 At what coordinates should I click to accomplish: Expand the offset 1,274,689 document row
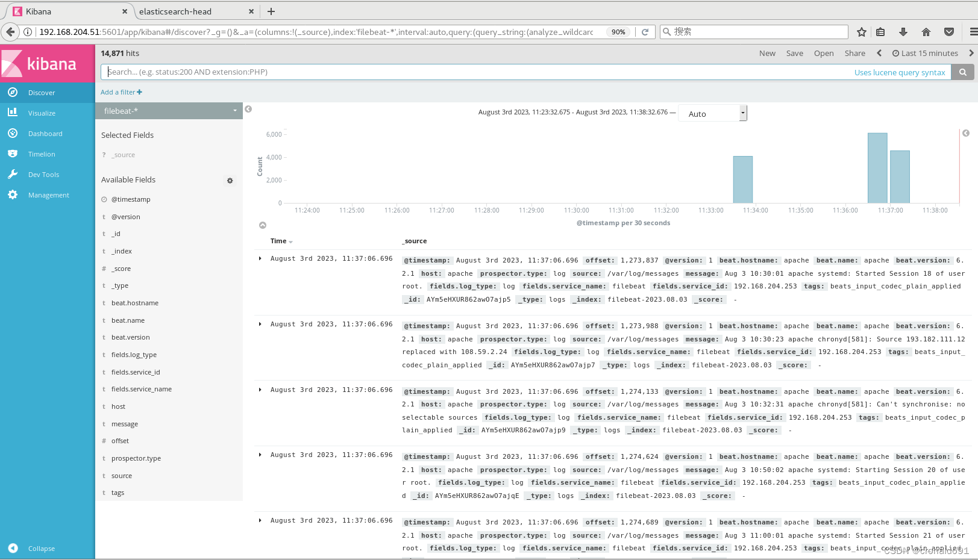pos(260,520)
